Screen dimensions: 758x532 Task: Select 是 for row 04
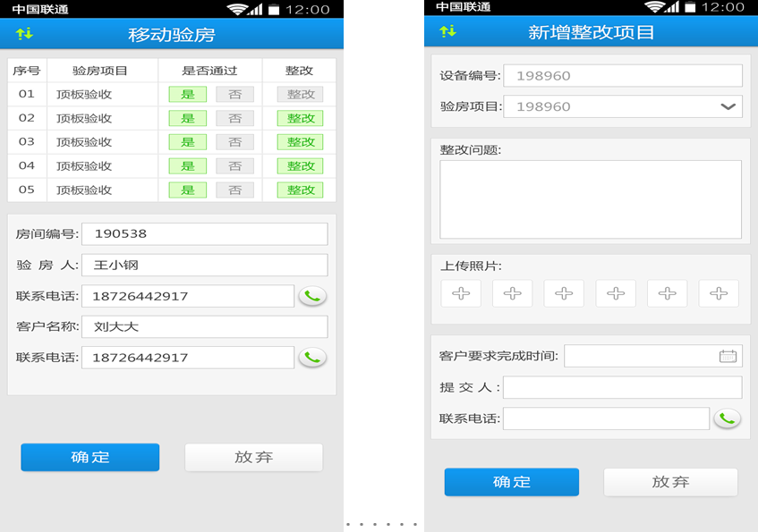(x=188, y=166)
